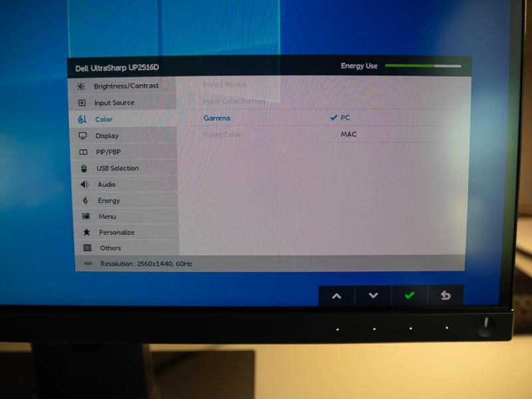Click the Input Source arrow icon
Screen dimensions: 532x399
click(x=82, y=103)
